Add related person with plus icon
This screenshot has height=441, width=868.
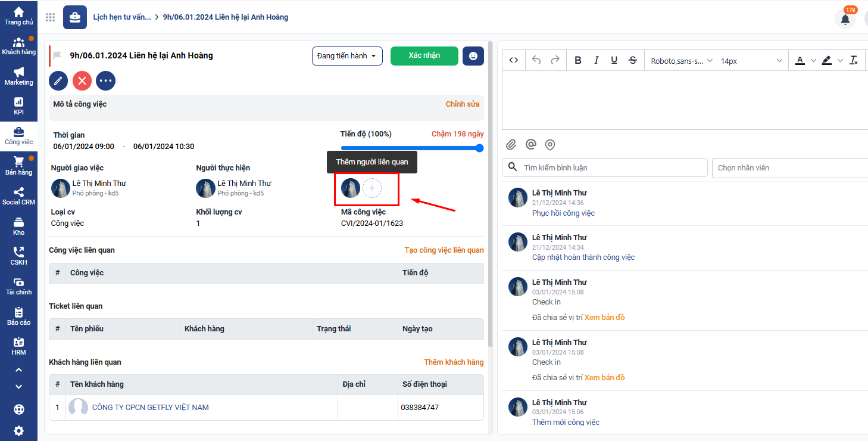pyautogui.click(x=372, y=188)
